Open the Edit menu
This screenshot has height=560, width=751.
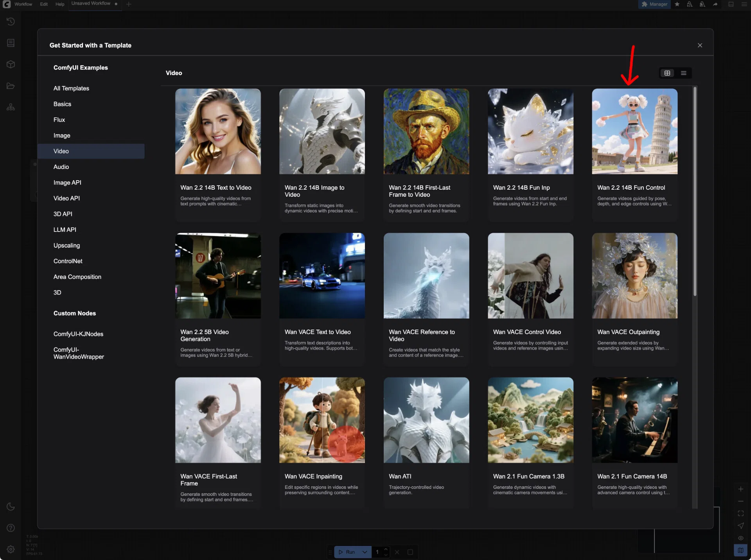44,4
